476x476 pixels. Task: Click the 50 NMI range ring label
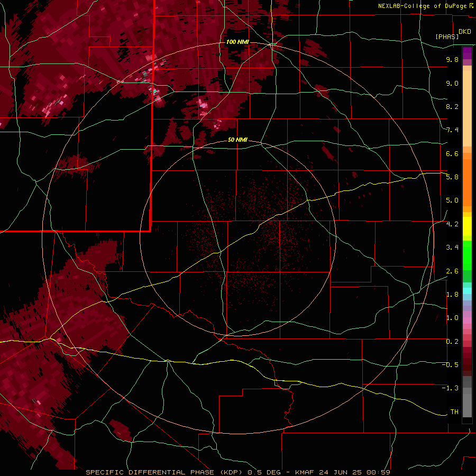[x=237, y=140]
